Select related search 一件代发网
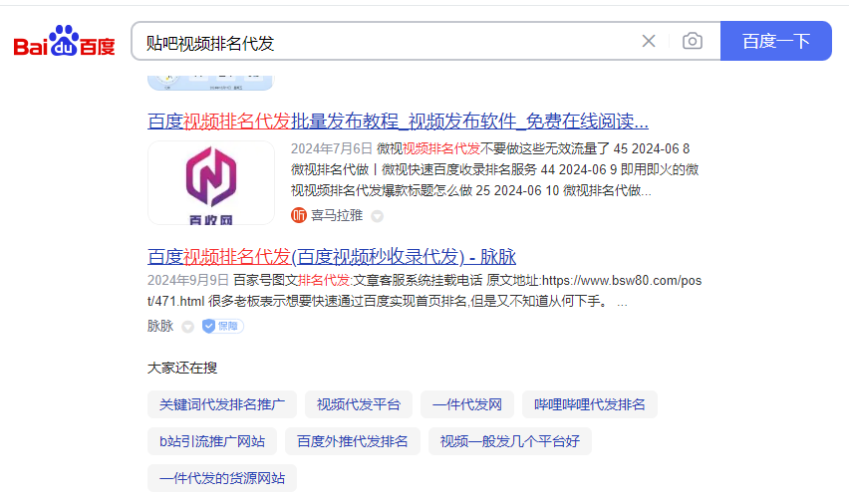 [467, 404]
